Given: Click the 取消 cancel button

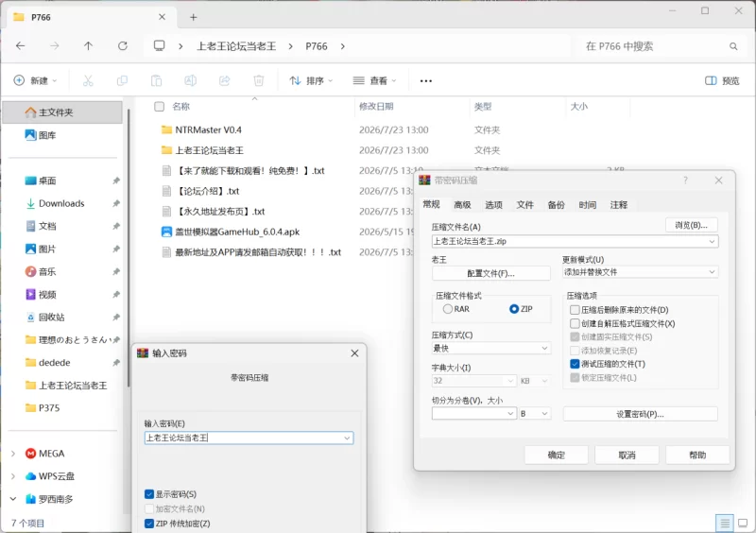Looking at the screenshot, I should tap(627, 455).
